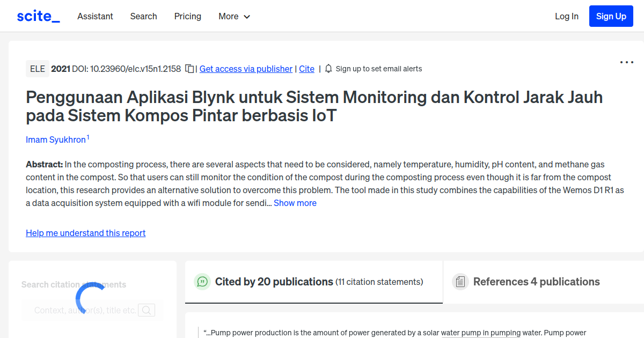Click the green citation speech-bubble icon

pyautogui.click(x=202, y=281)
